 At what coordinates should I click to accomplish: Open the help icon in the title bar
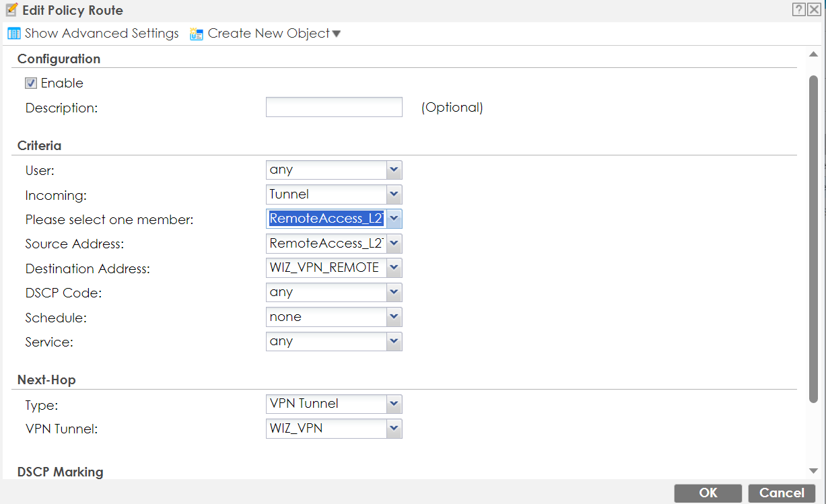[x=798, y=9]
